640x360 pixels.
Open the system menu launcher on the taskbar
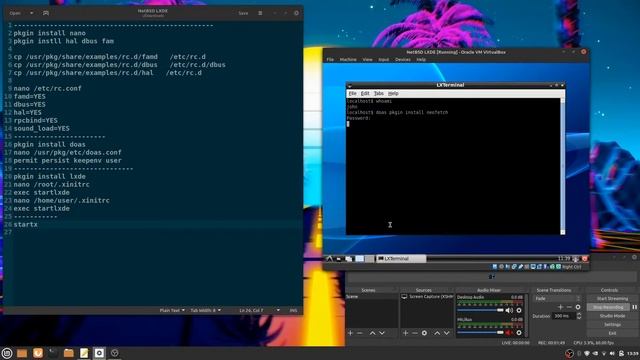[7, 353]
